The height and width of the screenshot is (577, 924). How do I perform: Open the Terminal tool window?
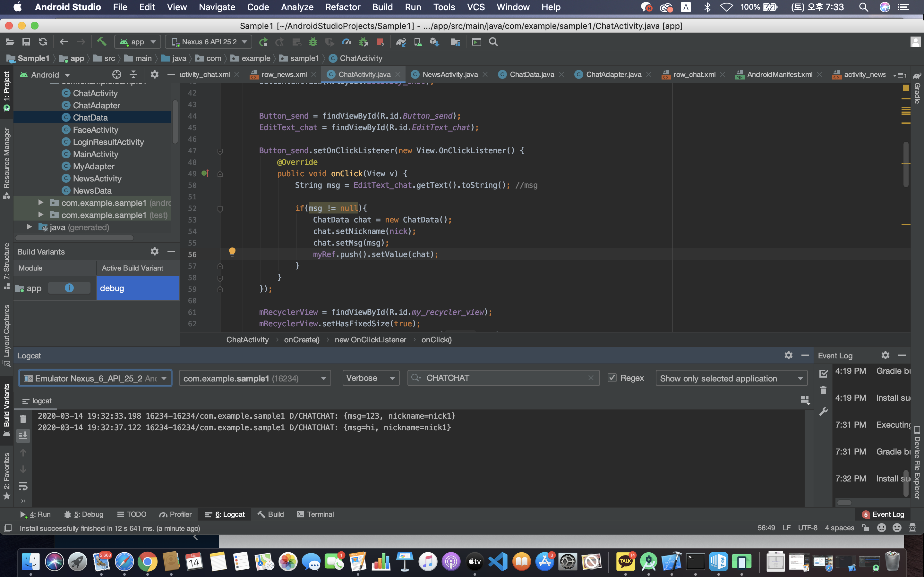pos(315,514)
